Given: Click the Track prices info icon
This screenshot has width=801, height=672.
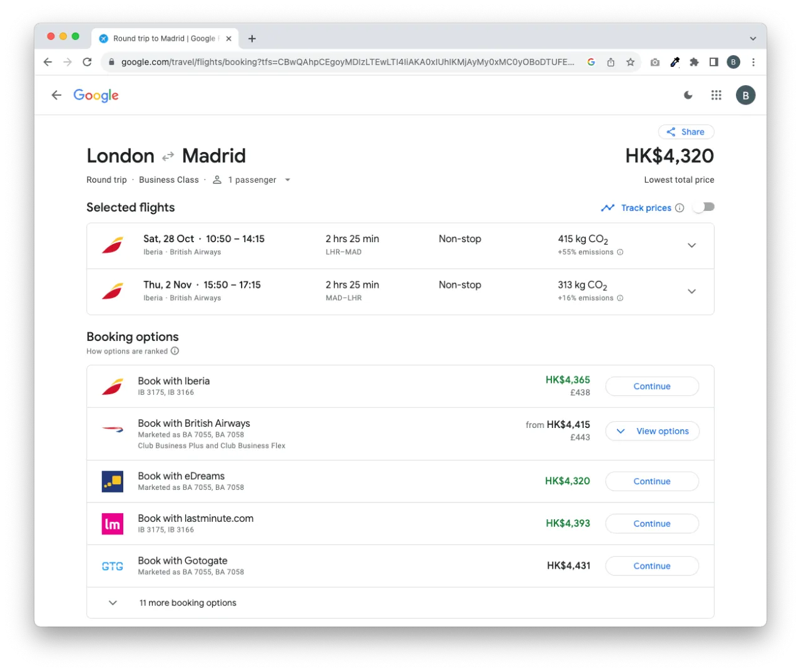Looking at the screenshot, I should tap(680, 208).
